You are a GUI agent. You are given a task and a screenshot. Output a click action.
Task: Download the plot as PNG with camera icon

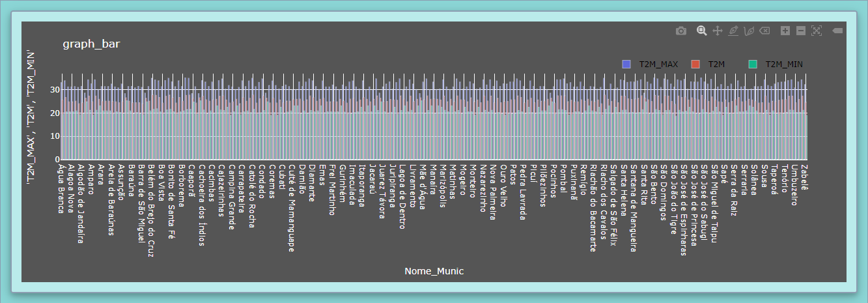click(x=680, y=31)
